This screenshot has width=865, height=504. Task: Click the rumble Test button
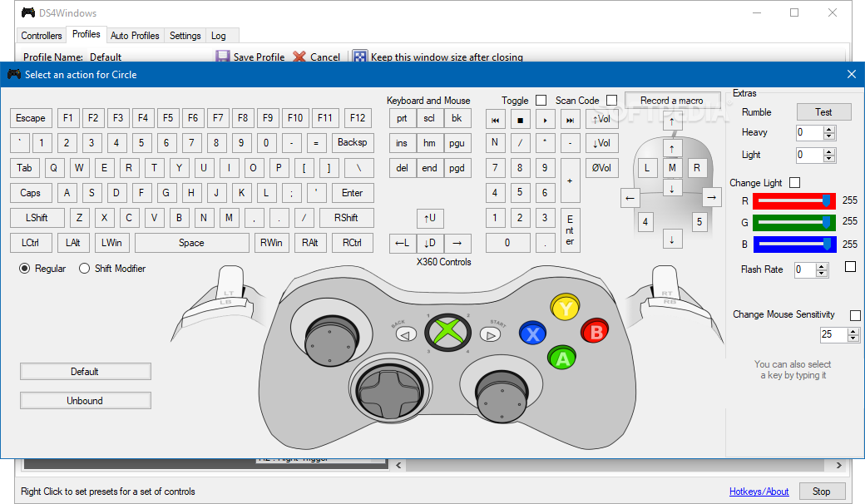823,112
